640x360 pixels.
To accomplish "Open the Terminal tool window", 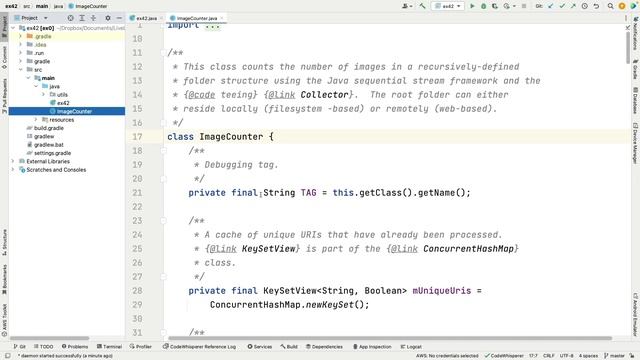I will (109, 347).
